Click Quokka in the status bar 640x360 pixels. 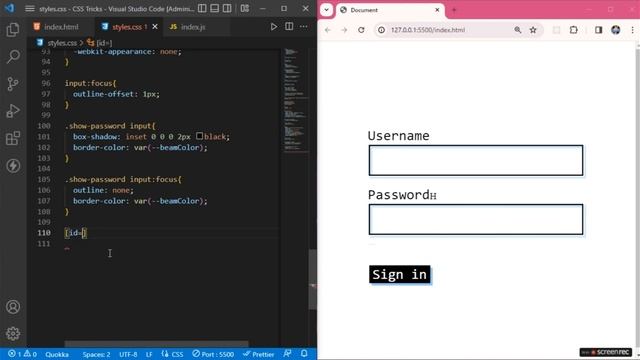coord(57,354)
